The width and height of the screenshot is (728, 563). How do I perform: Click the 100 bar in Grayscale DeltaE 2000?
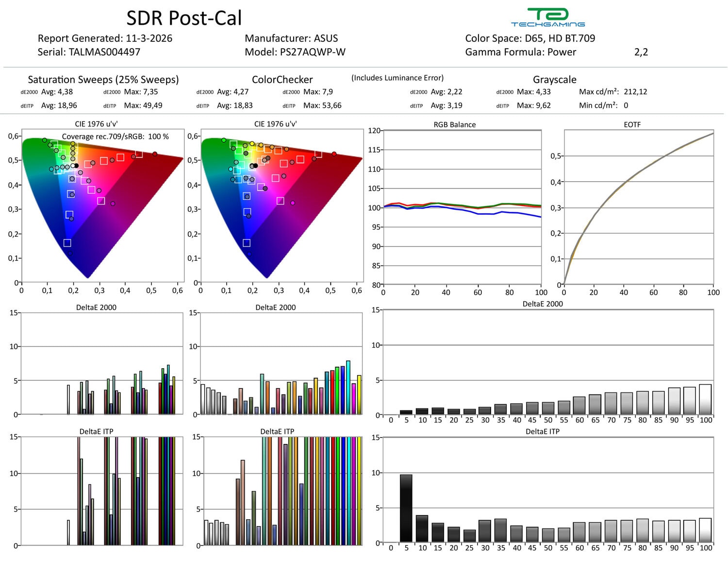705,399
